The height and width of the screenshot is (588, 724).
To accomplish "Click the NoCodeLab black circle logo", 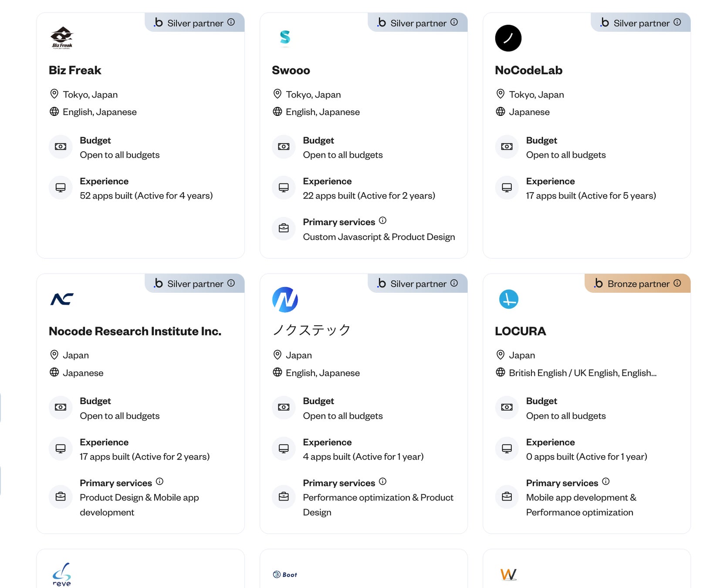I will pos(508,38).
